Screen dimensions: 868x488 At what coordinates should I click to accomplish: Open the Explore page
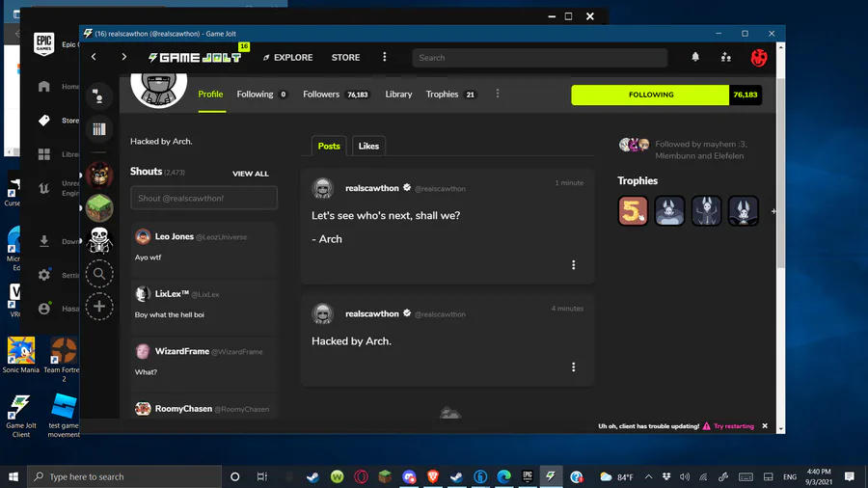tap(287, 57)
